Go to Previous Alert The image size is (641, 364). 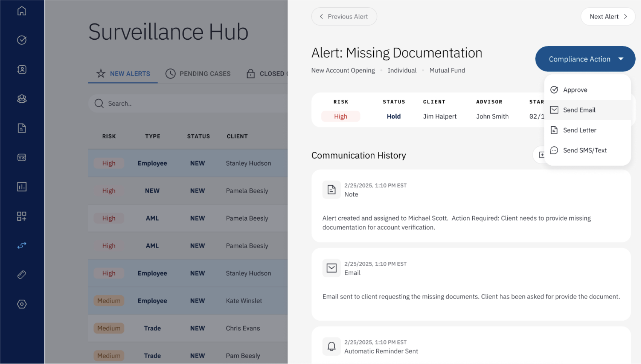pos(344,16)
